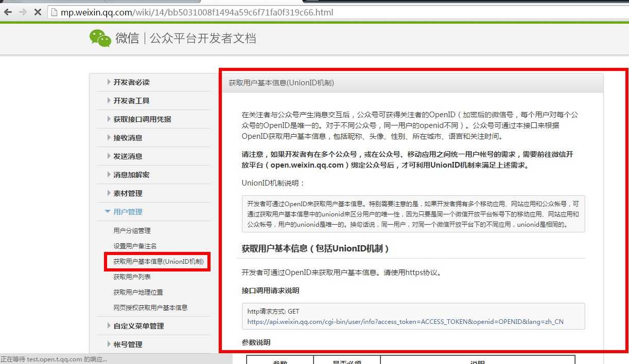The height and width of the screenshot is (364, 629).
Task: Click the bold 请注意 notice paragraph
Action: pos(408,160)
